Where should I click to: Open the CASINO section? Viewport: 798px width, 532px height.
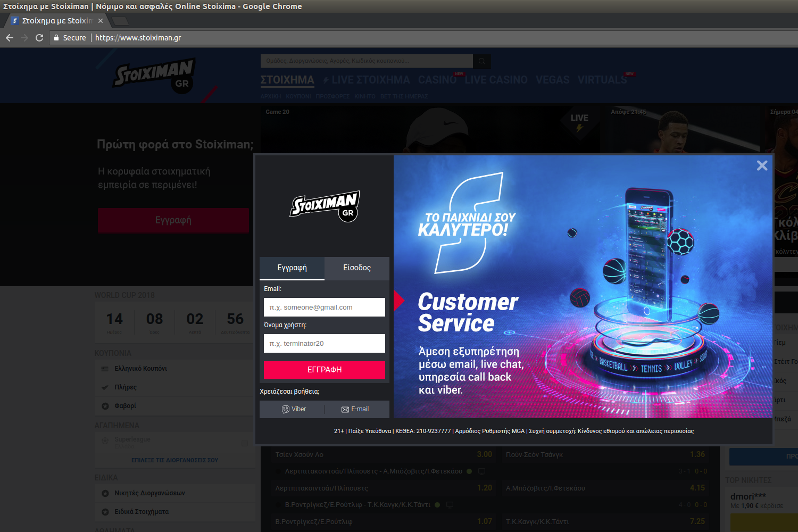pos(437,80)
